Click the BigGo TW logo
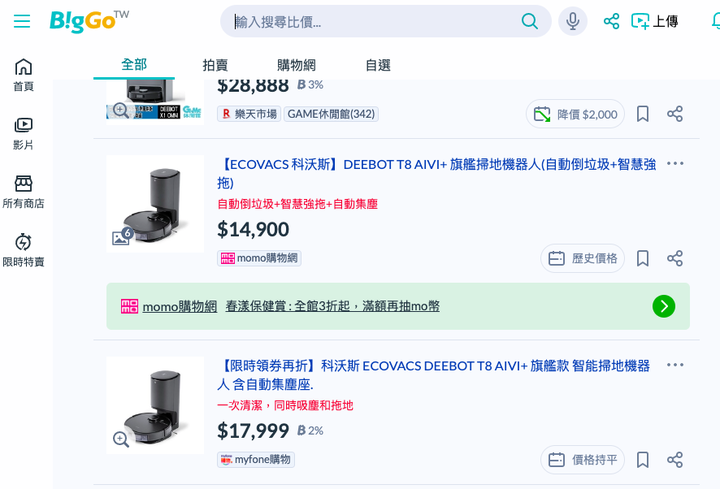This screenshot has width=720, height=489. (89, 21)
